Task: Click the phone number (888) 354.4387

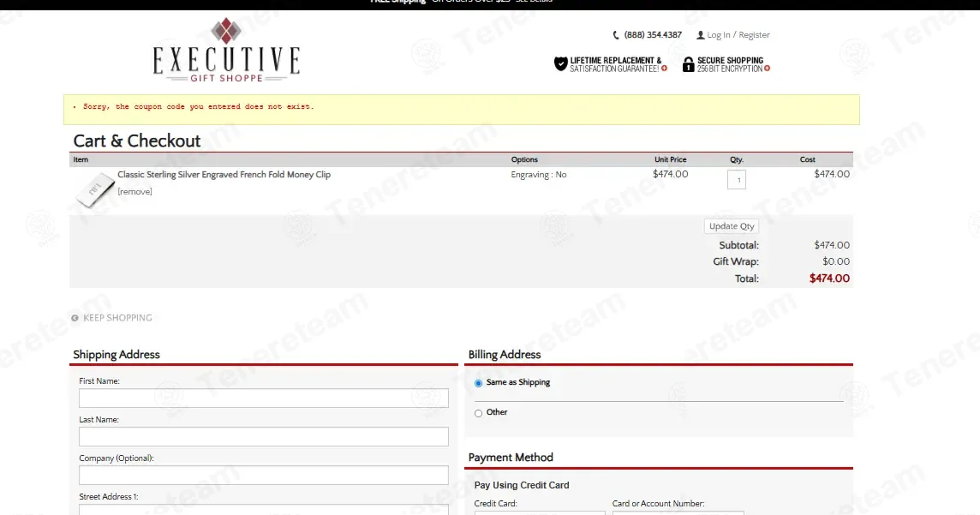Action: pyautogui.click(x=653, y=35)
